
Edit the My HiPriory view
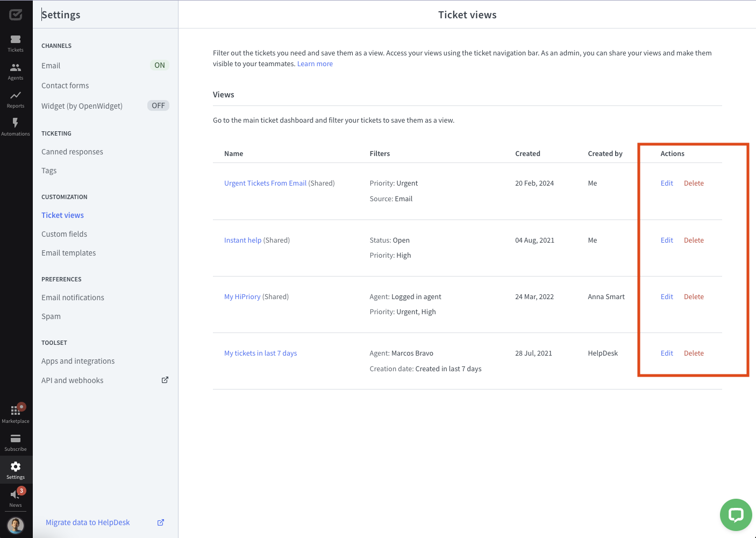(667, 296)
